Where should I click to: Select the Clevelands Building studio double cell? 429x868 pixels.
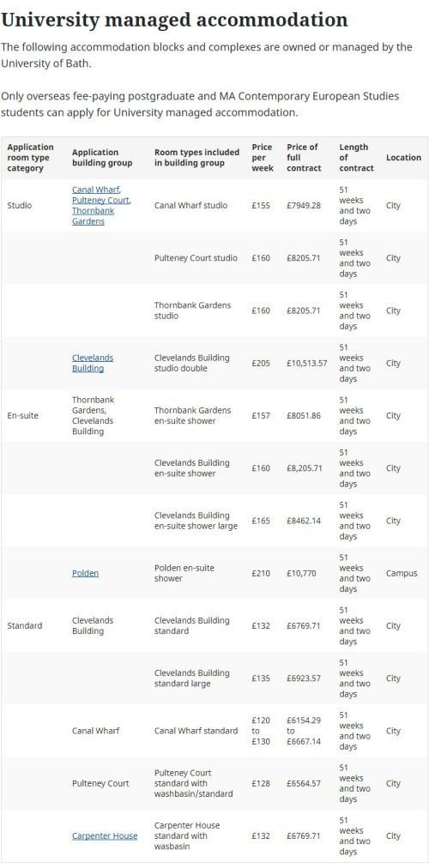point(191,363)
